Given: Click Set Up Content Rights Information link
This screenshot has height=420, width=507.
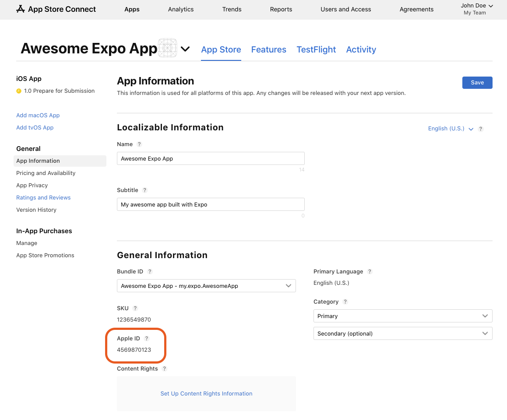Looking at the screenshot, I should [x=206, y=393].
